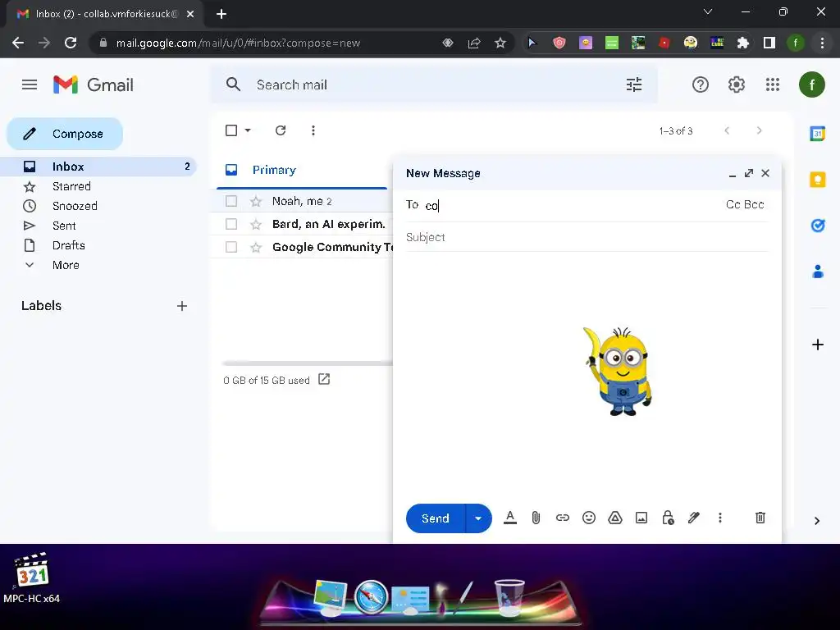Image resolution: width=840 pixels, height=630 pixels.
Task: Open Drafts folder
Action: coord(69,245)
